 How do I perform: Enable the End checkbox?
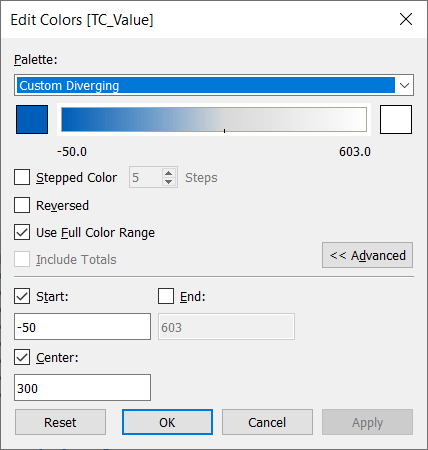click(166, 296)
